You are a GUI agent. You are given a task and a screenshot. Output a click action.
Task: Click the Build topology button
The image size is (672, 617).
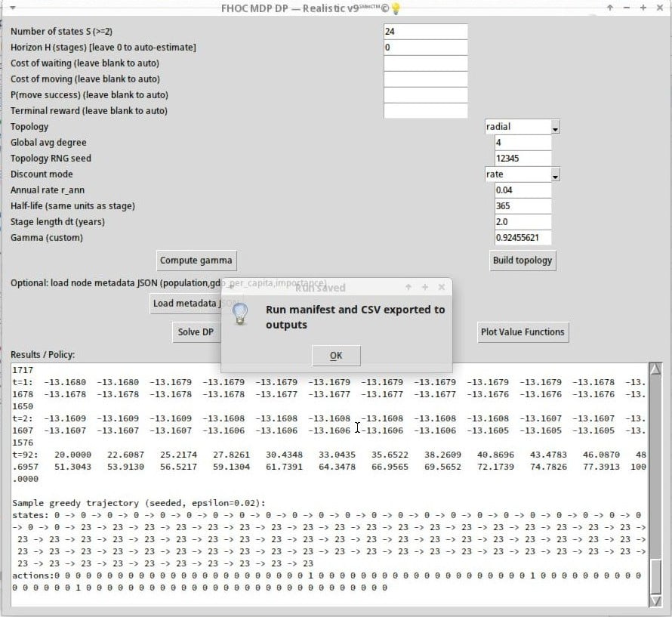point(522,261)
